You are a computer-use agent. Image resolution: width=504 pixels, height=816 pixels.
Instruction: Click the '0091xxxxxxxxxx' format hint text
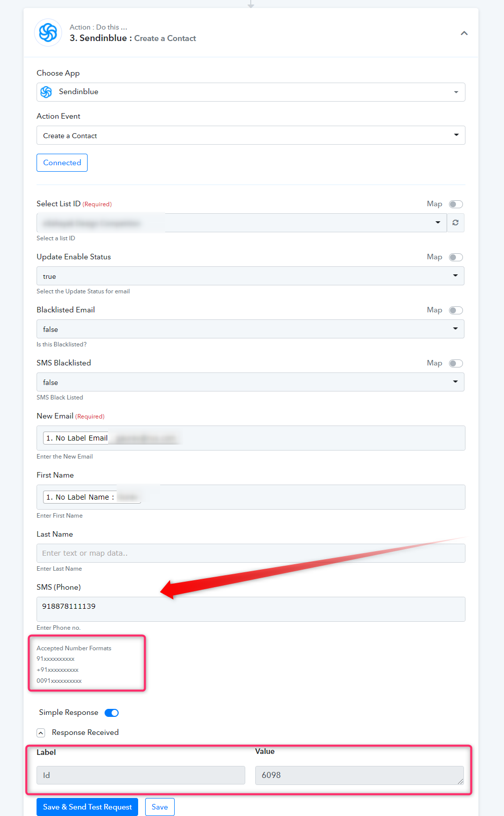coord(59,681)
